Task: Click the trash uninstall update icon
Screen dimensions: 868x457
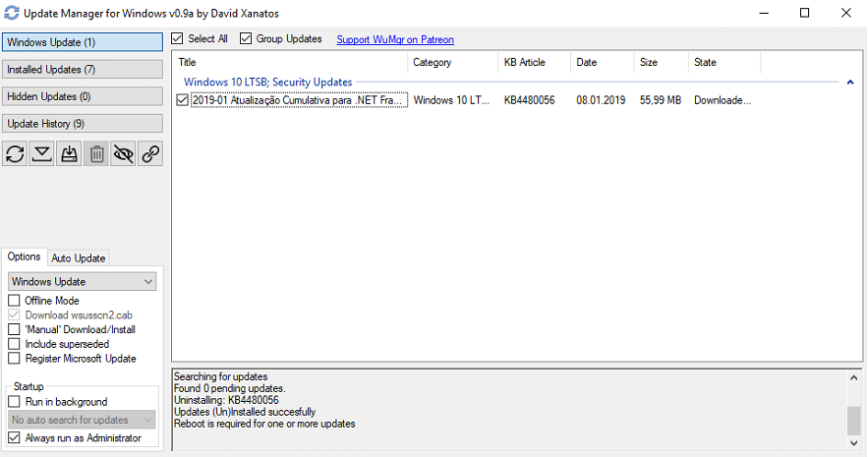Action: click(x=96, y=154)
